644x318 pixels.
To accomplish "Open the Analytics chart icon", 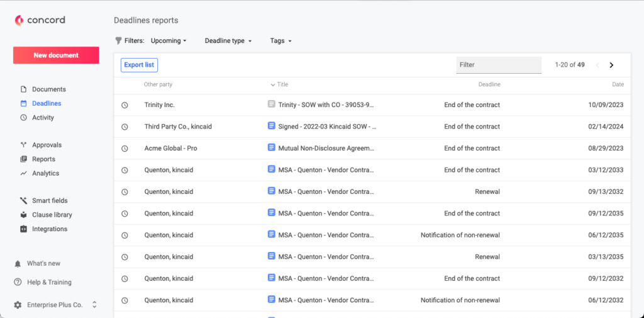I will (x=23, y=173).
